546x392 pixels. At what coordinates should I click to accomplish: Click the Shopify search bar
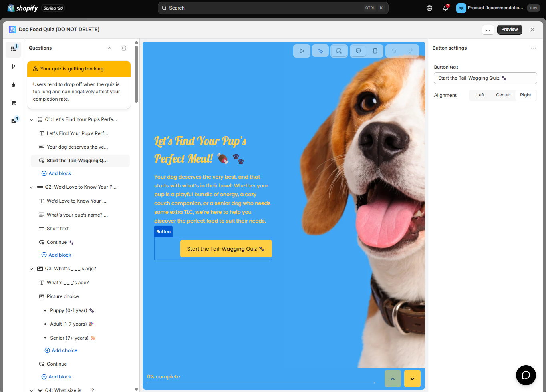(273, 8)
